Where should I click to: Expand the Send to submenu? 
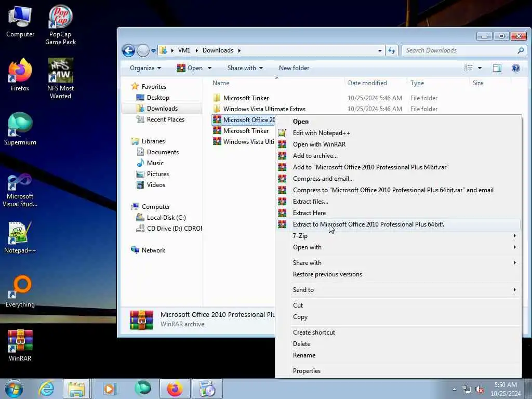coord(398,290)
